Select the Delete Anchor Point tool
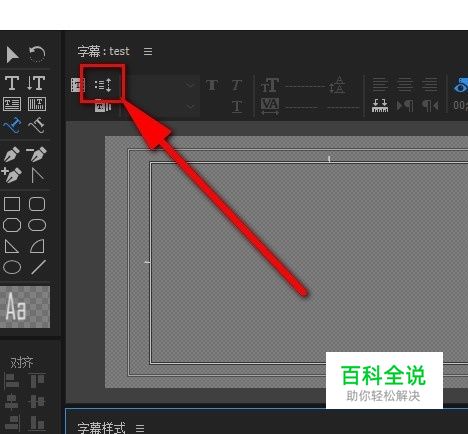Image resolution: width=468 pixels, height=434 pixels. coord(36,154)
